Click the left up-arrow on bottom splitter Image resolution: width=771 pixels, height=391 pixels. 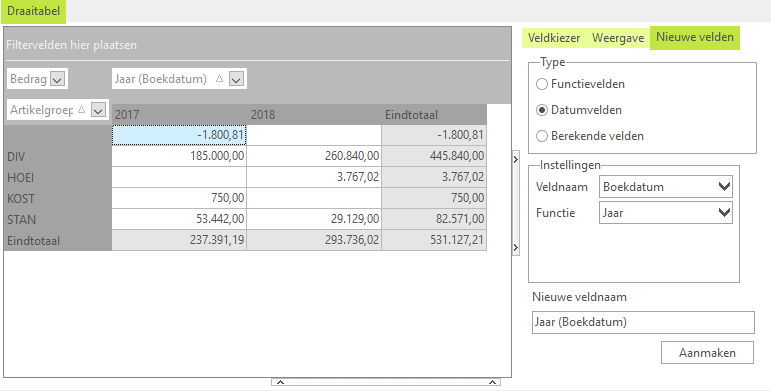tap(280, 382)
